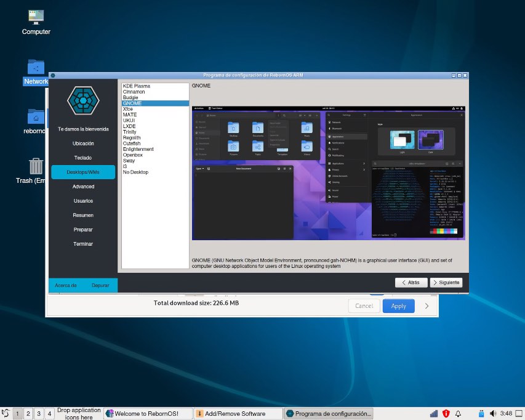Select i3 in desktop list
This screenshot has height=420, width=525.
[x=155, y=166]
